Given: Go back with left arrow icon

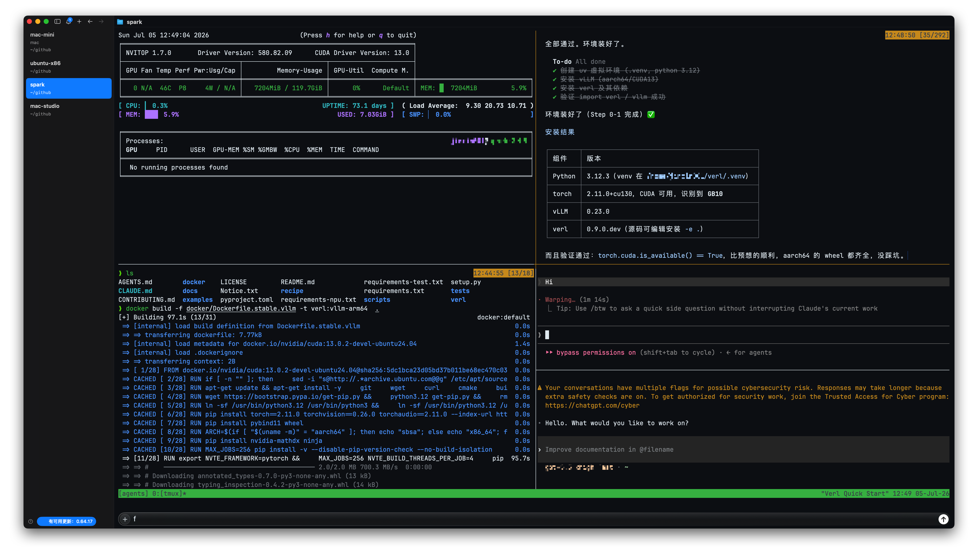Looking at the screenshot, I should pos(90,22).
